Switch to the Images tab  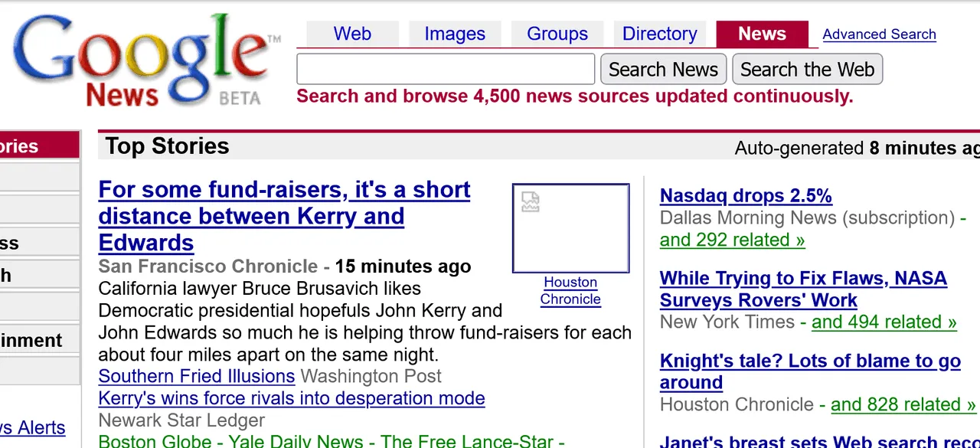click(455, 34)
